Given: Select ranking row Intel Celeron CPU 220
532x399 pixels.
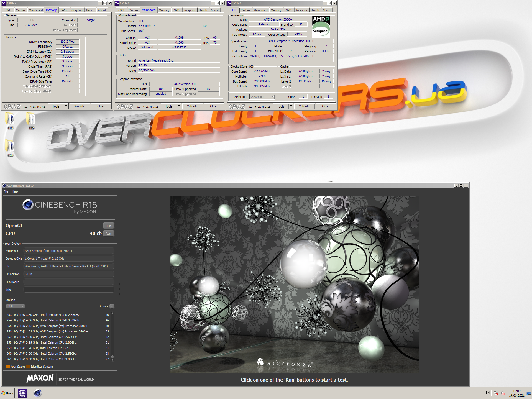Looking at the screenshot, I should click(58, 348).
